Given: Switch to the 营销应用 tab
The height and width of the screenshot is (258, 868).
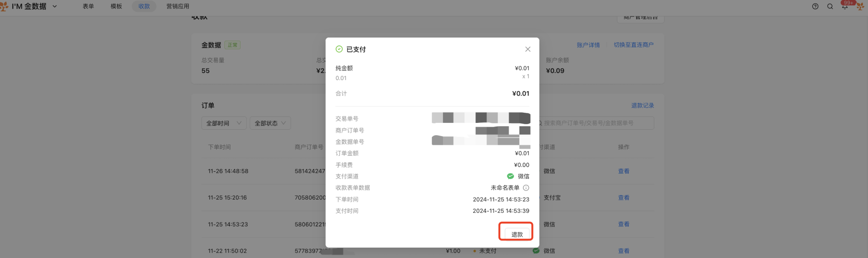Looking at the screenshot, I should coord(178,7).
